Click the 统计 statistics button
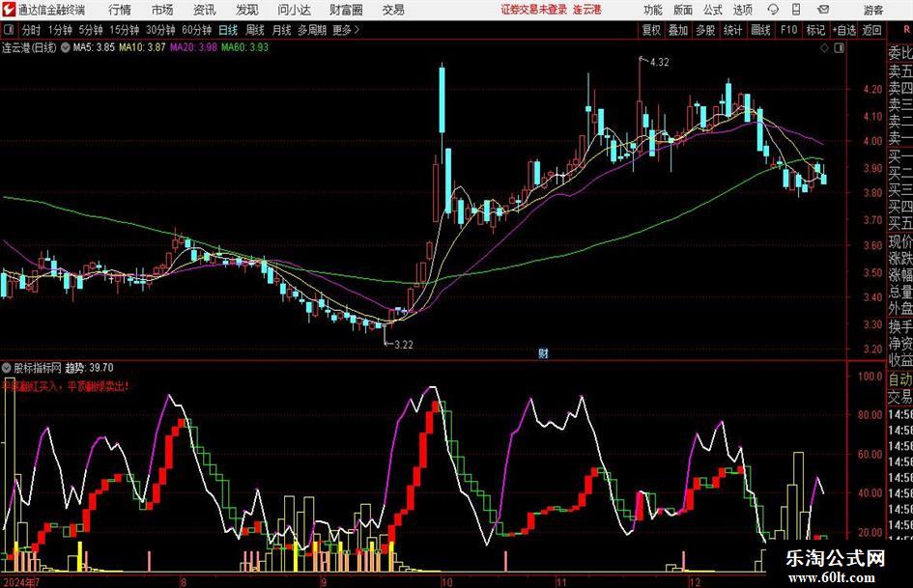 coord(732,30)
